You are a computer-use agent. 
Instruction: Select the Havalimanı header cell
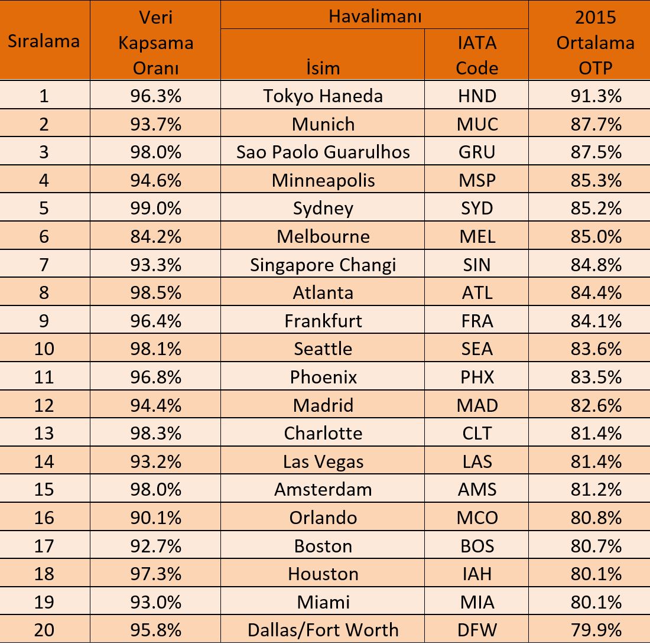(375, 15)
